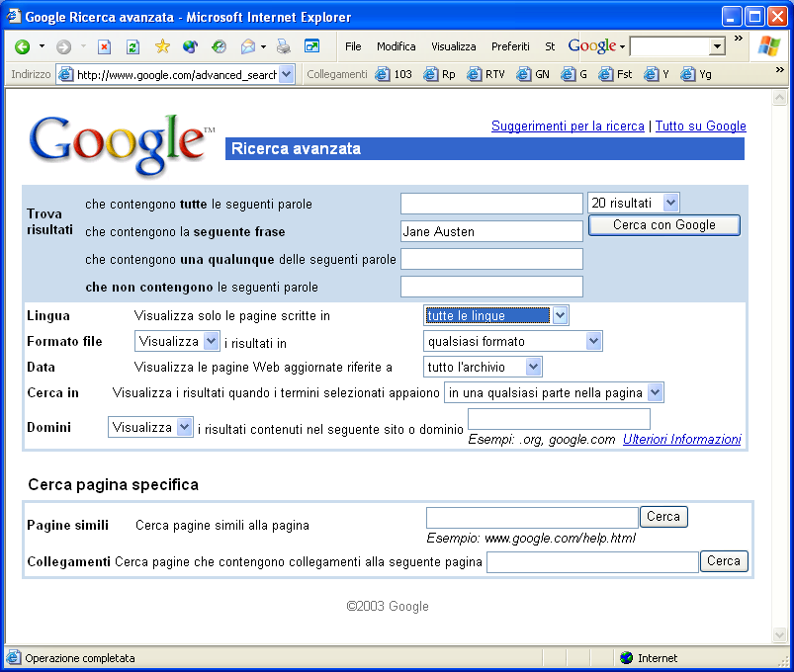Open the 'tutto l'archivio' date dropdown

tap(483, 367)
